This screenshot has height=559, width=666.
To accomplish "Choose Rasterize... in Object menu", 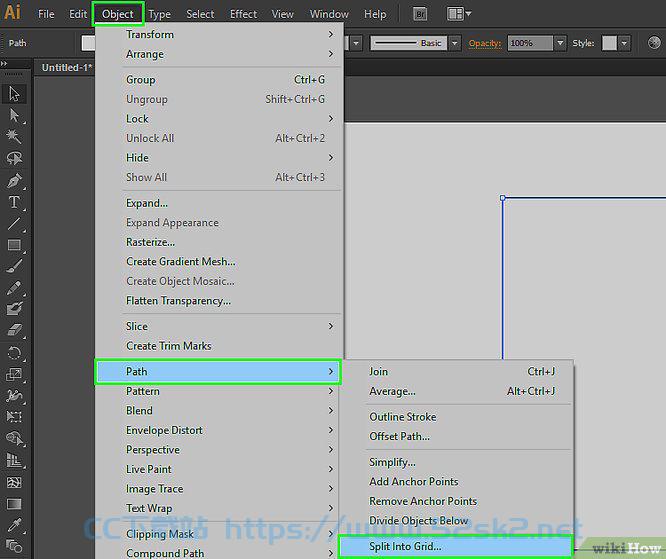I will [x=219, y=242].
